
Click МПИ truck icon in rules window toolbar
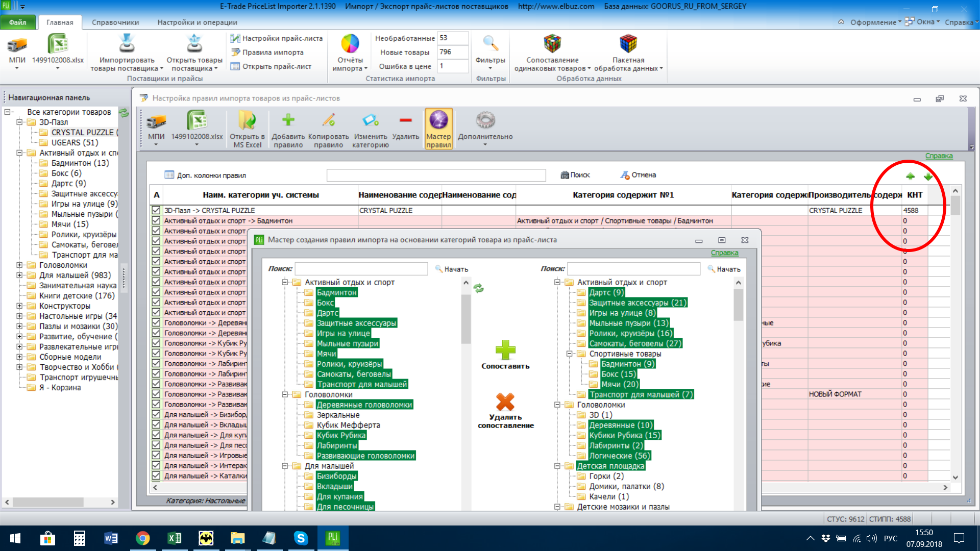coord(156,122)
